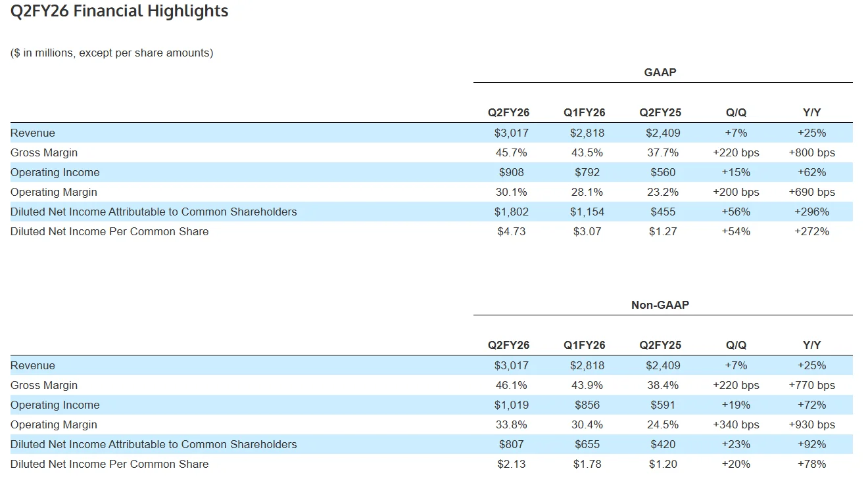Click Non-GAAP table's Y/Y column header

[811, 345]
